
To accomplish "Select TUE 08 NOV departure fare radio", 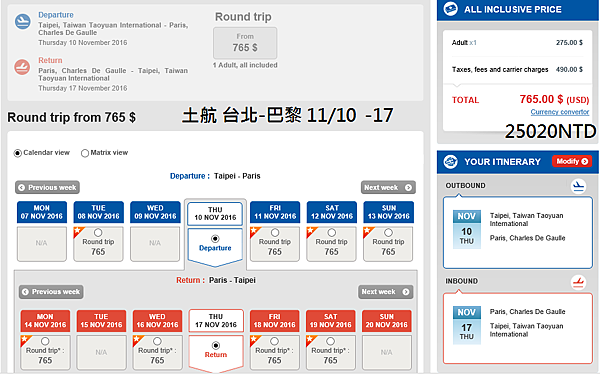I will click(x=98, y=233).
